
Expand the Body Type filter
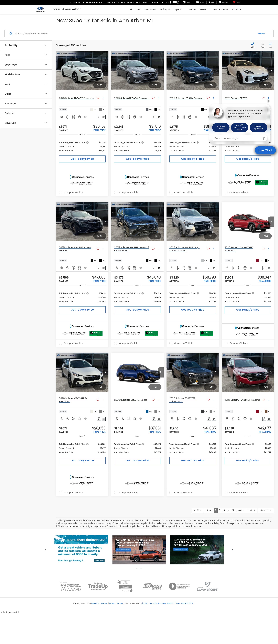[26, 65]
